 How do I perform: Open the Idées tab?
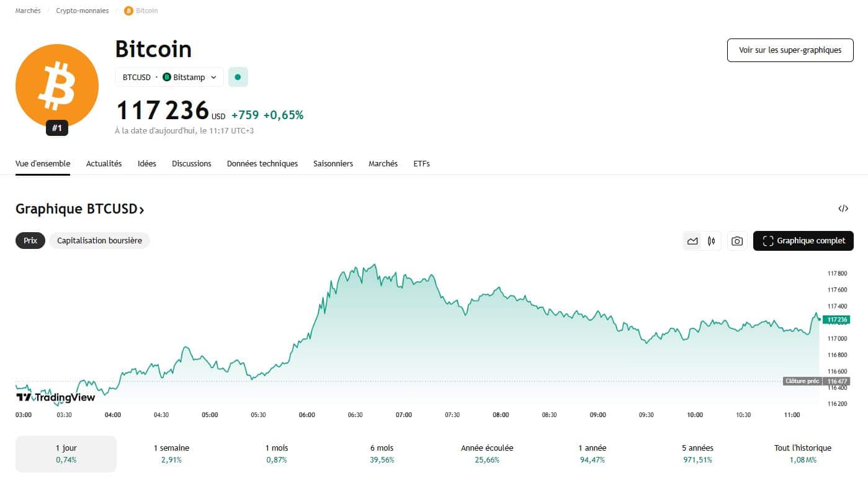tap(147, 164)
